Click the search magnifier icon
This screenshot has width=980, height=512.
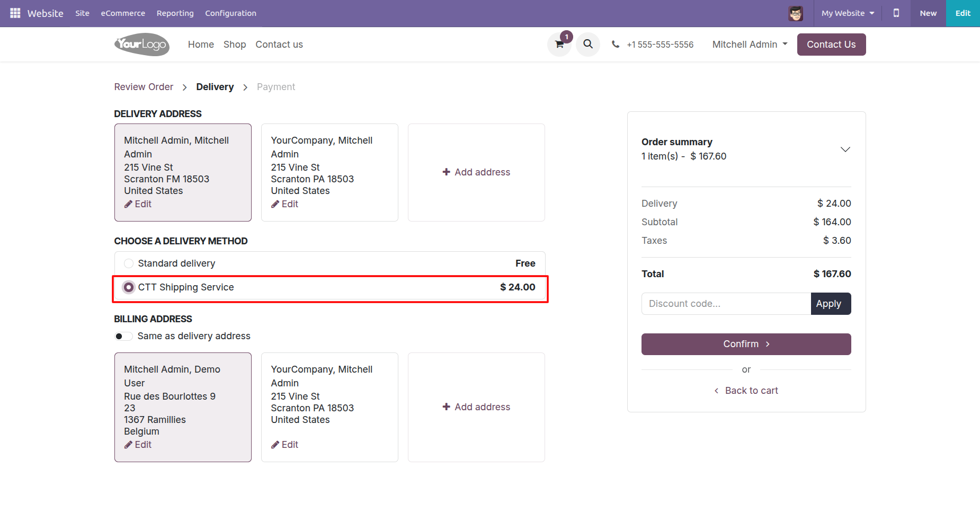tap(588, 45)
